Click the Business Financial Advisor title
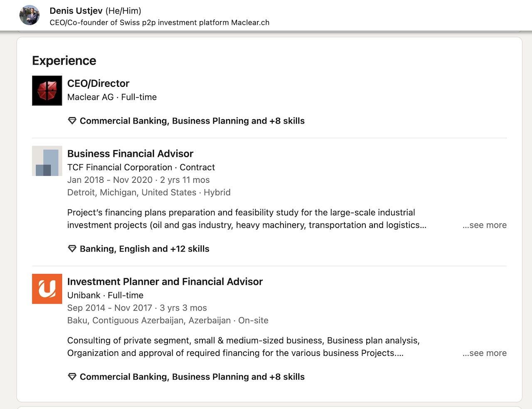The image size is (532, 409). 130,154
